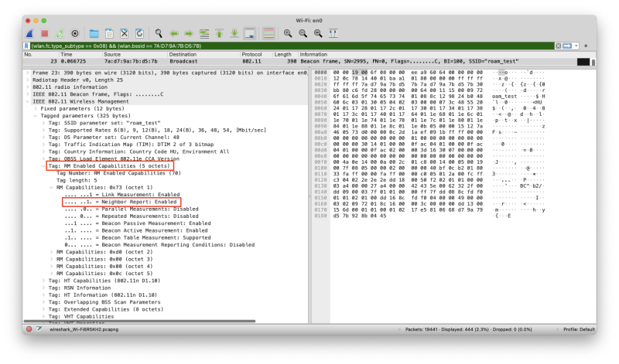Click Profile: Default in status bar
The width and height of the screenshot is (619, 364).
pyautogui.click(x=579, y=329)
